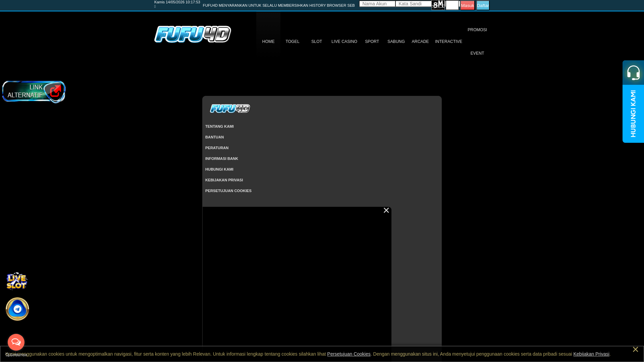Follow the Kebijakan Privasi notice link
This screenshot has width=644, height=362.
click(x=591, y=354)
